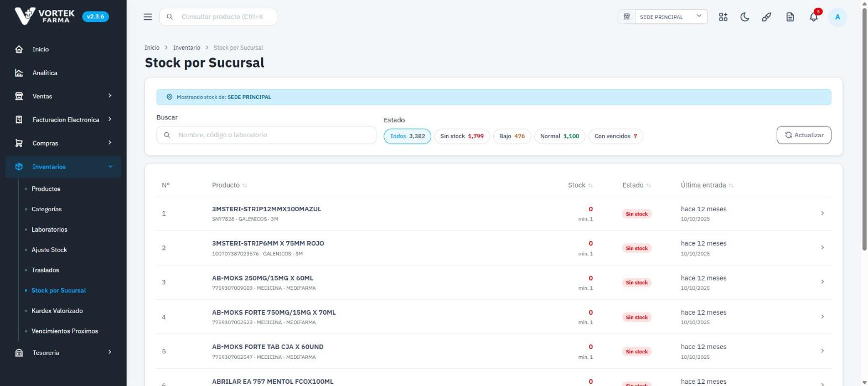Go to Inicio in sidebar
Image resolution: width=868 pixels, height=386 pixels.
(x=63, y=49)
